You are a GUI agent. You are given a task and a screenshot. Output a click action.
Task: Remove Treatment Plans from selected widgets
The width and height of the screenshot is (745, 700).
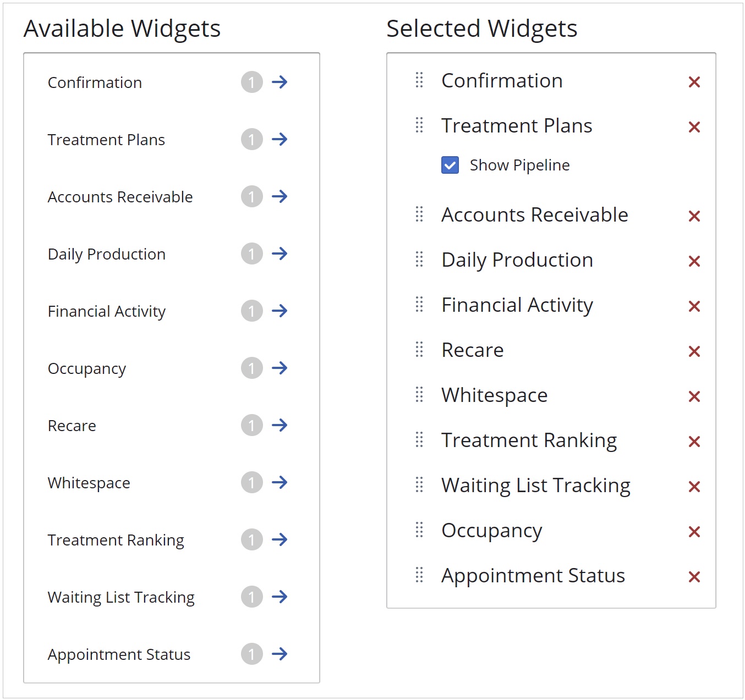click(x=694, y=126)
